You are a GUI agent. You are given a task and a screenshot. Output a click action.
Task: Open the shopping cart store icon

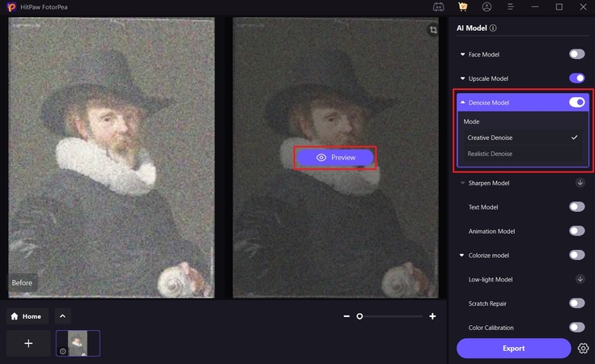click(462, 6)
